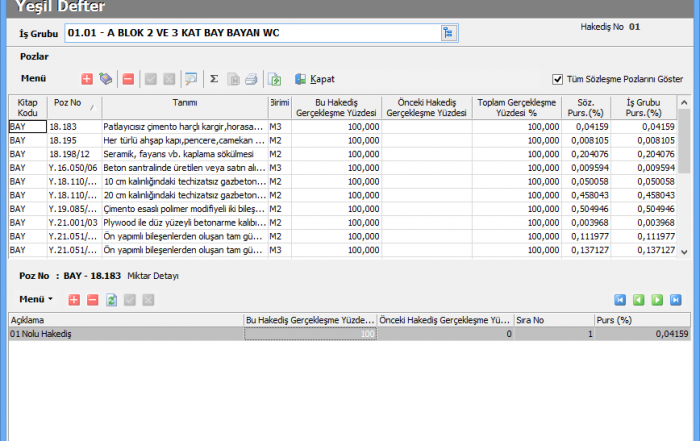Click the red plus add-row icon in Pozlar toolbar
This screenshot has height=441, width=700.
87,78
